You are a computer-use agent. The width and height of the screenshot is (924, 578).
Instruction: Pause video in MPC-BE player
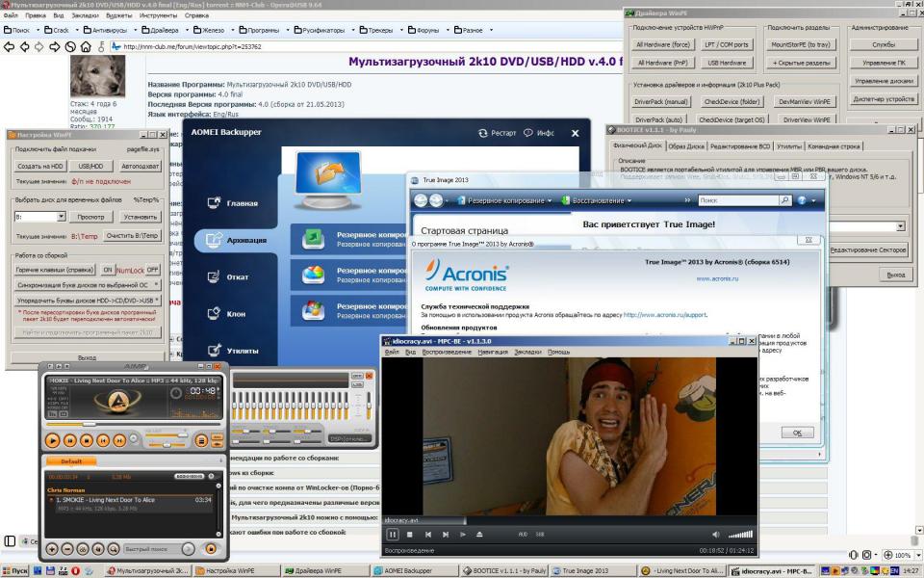pos(393,535)
